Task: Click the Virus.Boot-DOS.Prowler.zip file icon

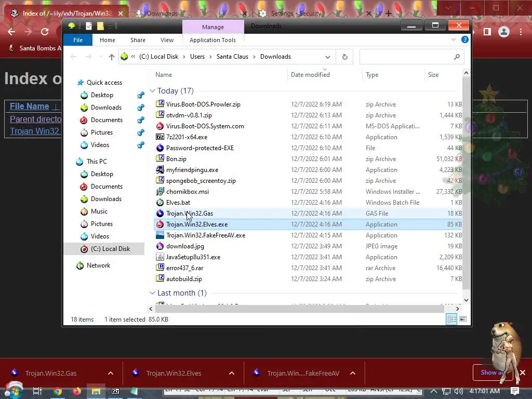Action: (160, 104)
